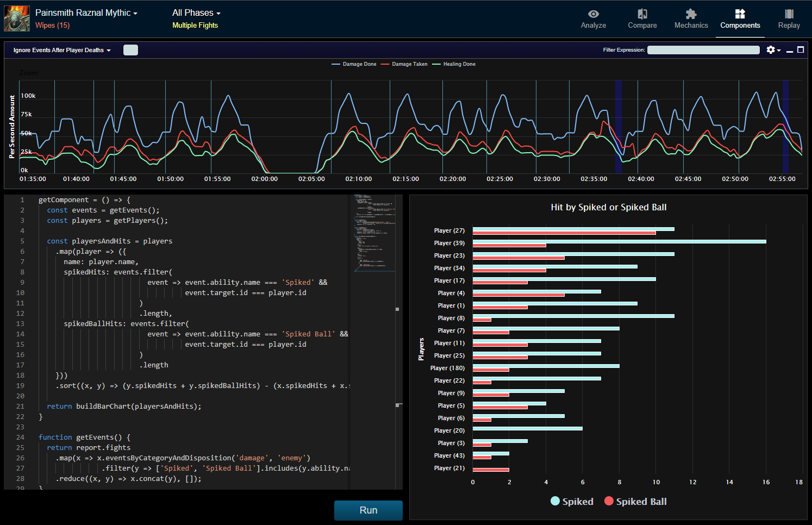Image resolution: width=812 pixels, height=525 pixels.
Task: Switch to the Components tab
Action: coord(740,18)
